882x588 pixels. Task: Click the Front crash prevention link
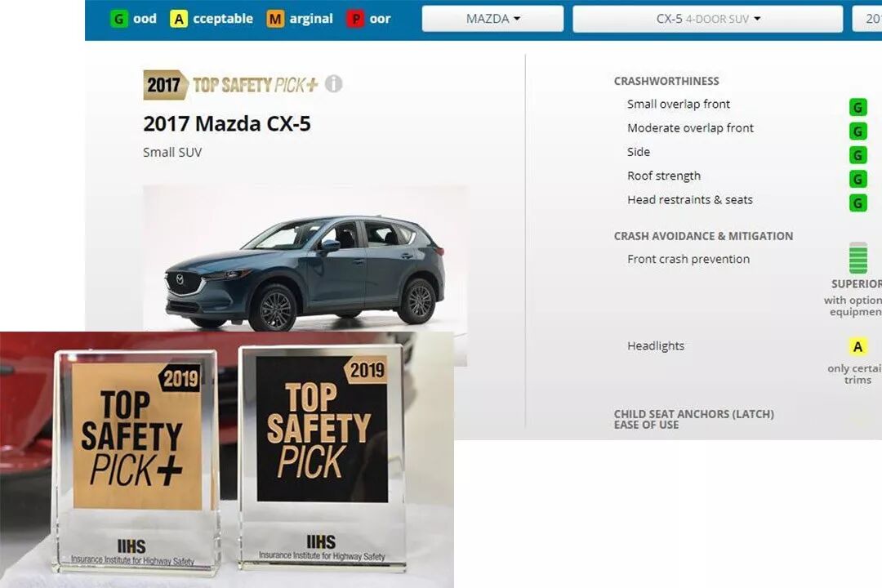688,260
